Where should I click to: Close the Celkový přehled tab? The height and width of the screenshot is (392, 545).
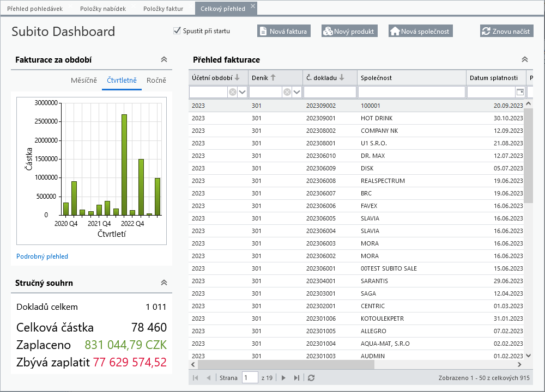pyautogui.click(x=253, y=6)
